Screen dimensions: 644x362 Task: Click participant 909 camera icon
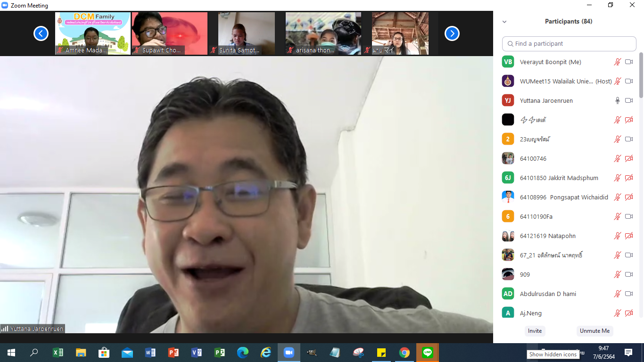pyautogui.click(x=628, y=274)
